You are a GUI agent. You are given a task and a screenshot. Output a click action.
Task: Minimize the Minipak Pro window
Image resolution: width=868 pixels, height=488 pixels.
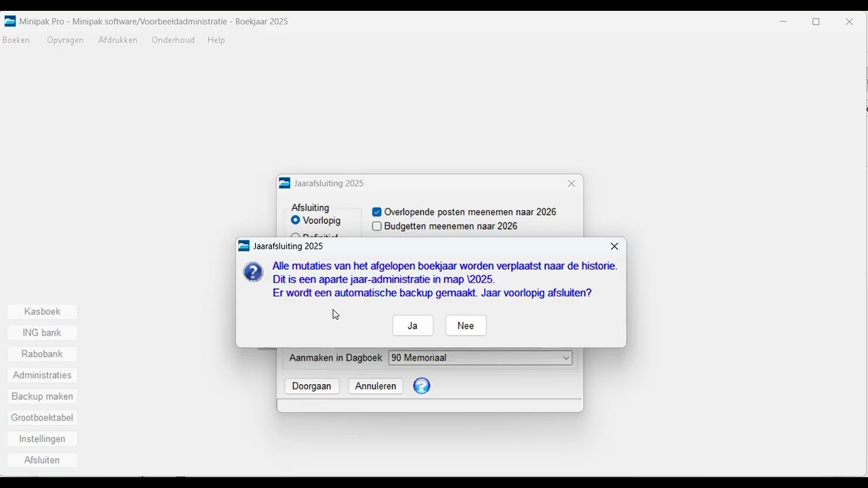point(784,22)
